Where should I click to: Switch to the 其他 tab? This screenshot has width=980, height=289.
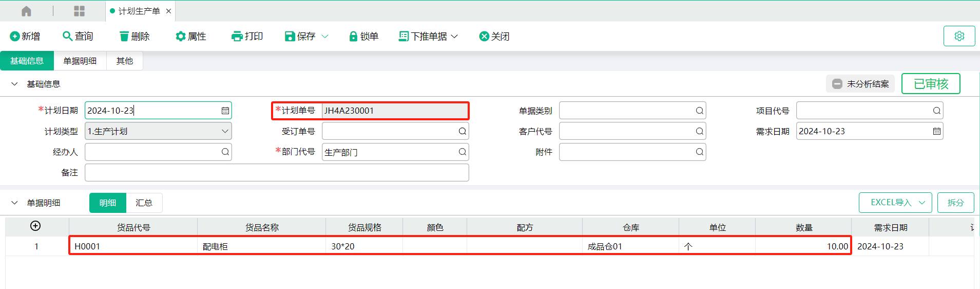coord(124,61)
